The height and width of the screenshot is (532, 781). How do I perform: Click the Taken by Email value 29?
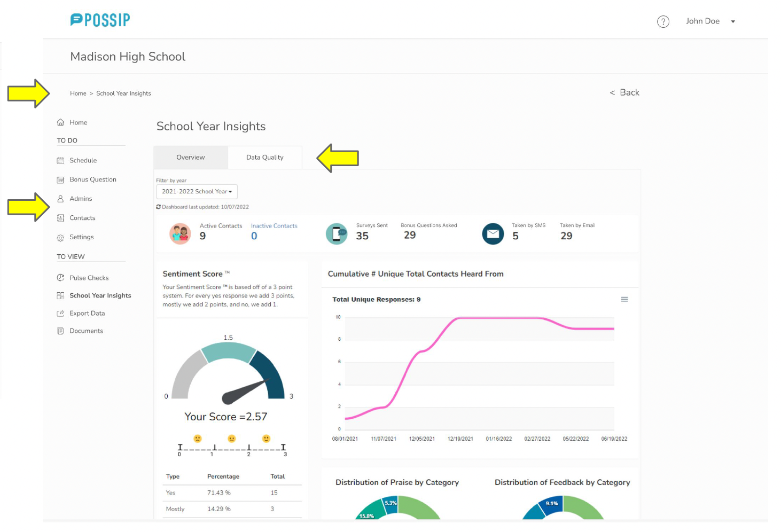point(566,236)
